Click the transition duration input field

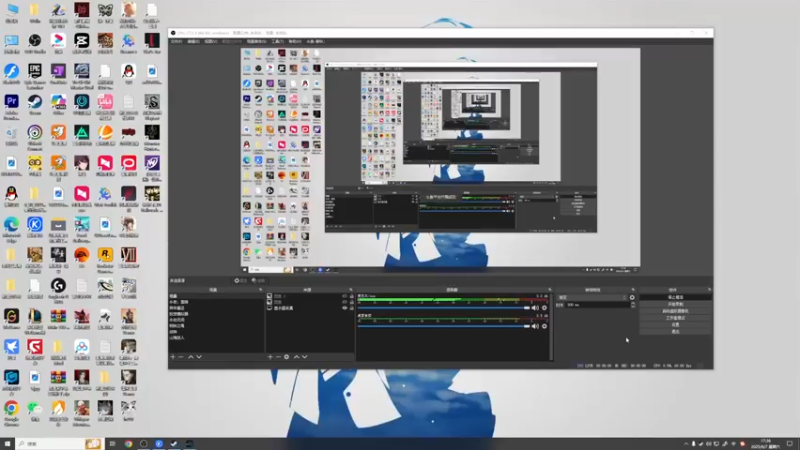597,305
